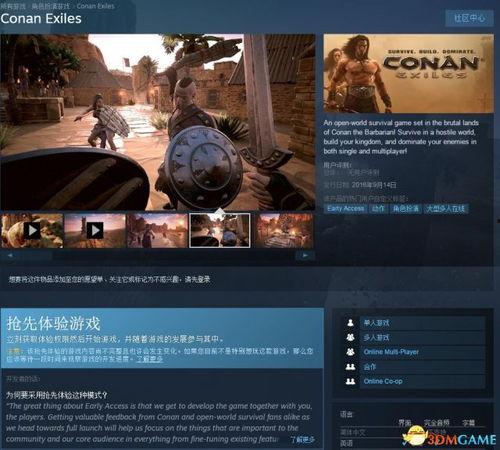
Task: Click the right arrow of thumbnail strip
Action: 305,255
